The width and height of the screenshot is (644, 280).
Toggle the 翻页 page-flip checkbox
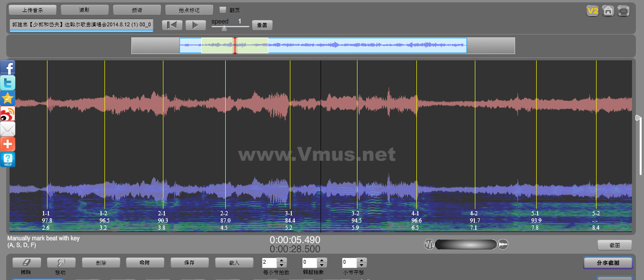point(223,10)
